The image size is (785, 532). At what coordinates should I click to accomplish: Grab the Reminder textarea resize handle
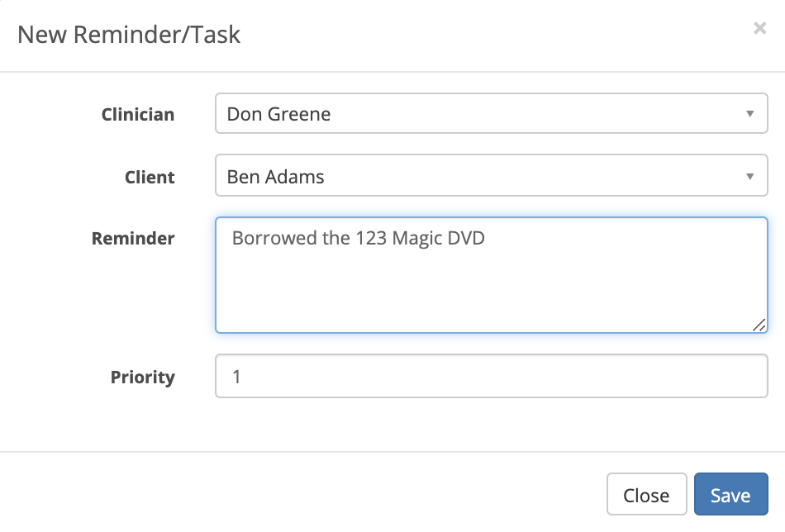click(x=759, y=325)
